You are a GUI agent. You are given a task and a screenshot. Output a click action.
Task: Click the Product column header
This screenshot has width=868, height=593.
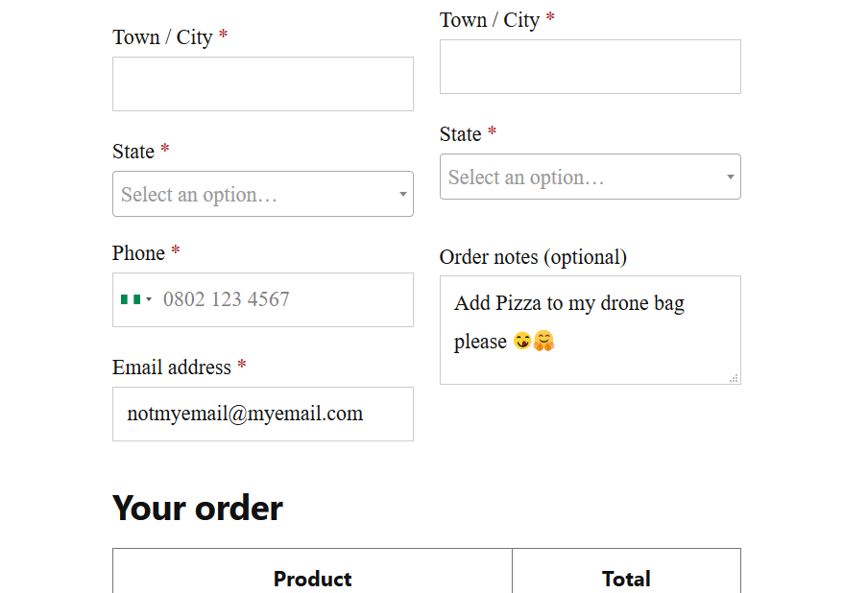[x=312, y=579]
